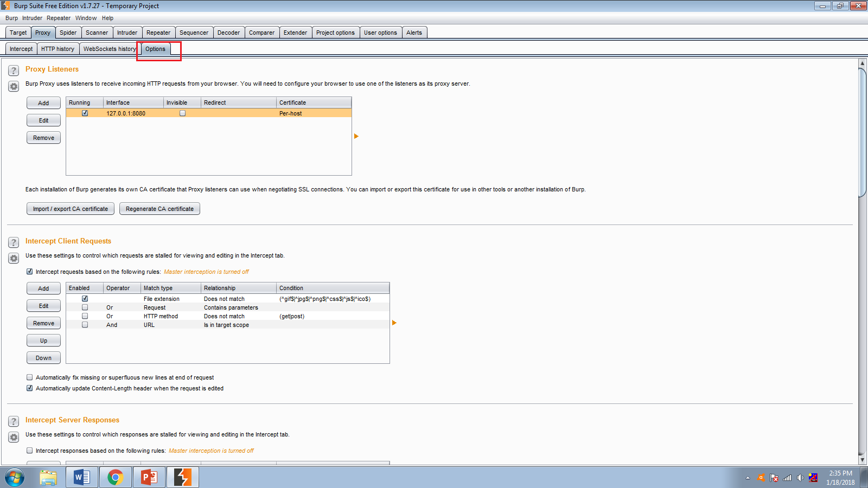Go to the Scanner tab

tap(97, 33)
